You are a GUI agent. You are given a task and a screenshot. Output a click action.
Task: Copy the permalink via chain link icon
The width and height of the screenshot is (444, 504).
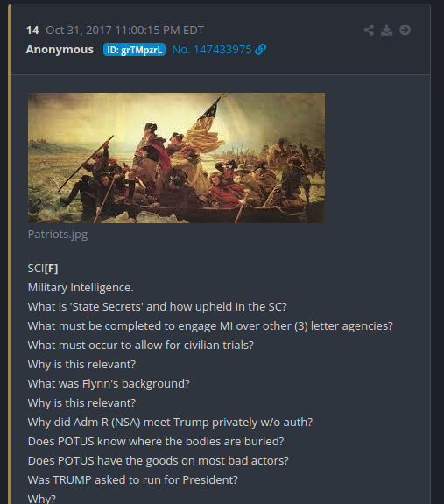click(x=260, y=50)
